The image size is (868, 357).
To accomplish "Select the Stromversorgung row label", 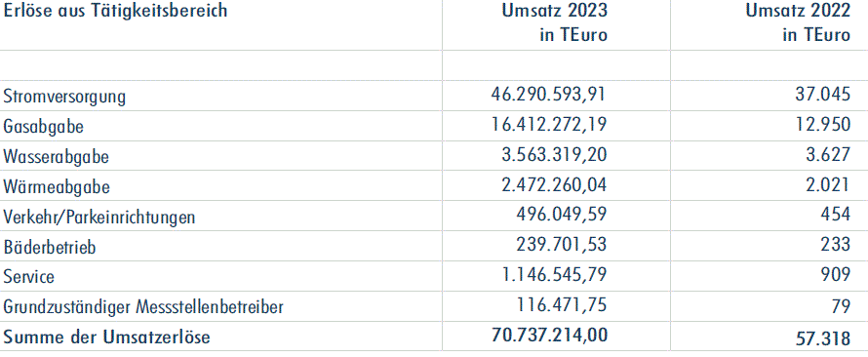I will pyautogui.click(x=64, y=97).
